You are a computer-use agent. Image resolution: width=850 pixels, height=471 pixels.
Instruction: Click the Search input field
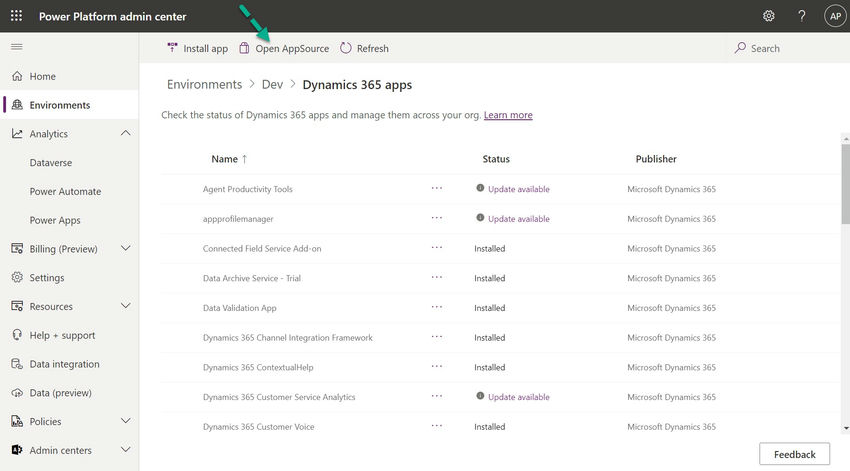tap(786, 48)
